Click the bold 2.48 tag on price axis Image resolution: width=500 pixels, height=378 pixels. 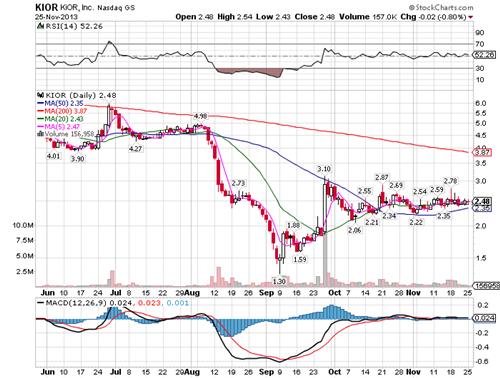(x=482, y=201)
